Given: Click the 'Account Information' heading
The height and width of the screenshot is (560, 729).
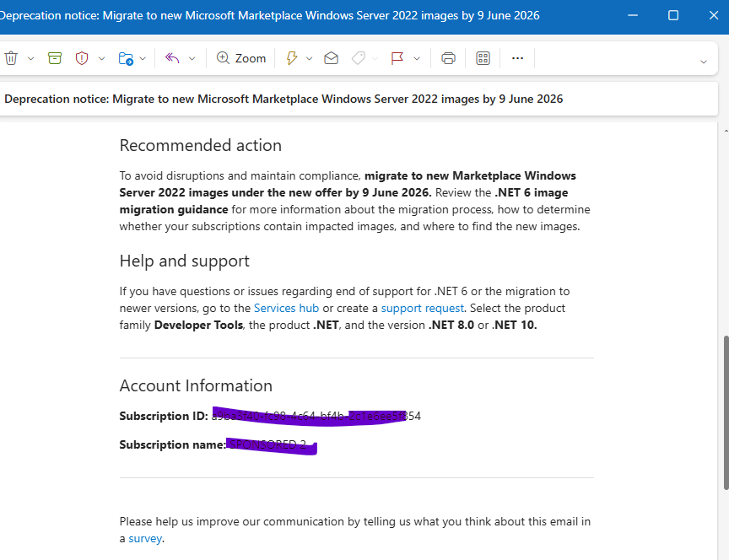Looking at the screenshot, I should point(196,385).
